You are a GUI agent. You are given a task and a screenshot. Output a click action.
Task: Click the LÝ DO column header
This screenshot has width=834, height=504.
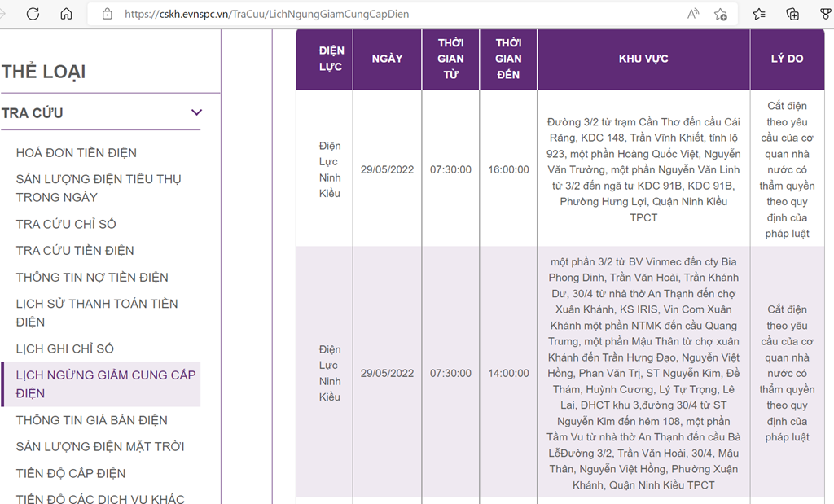[x=788, y=59]
